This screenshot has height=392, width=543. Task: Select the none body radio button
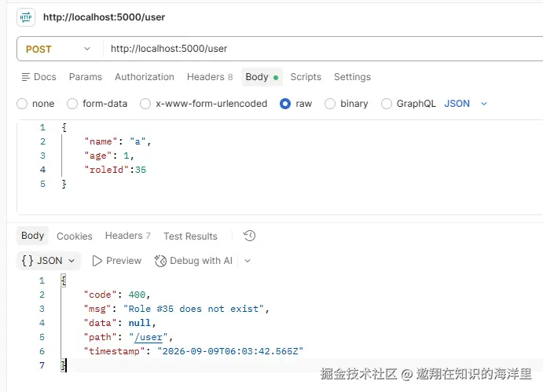pos(22,104)
